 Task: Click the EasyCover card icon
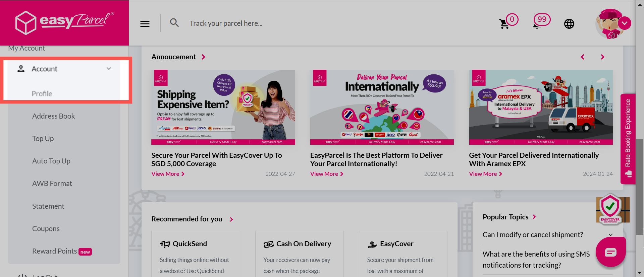coord(372,245)
